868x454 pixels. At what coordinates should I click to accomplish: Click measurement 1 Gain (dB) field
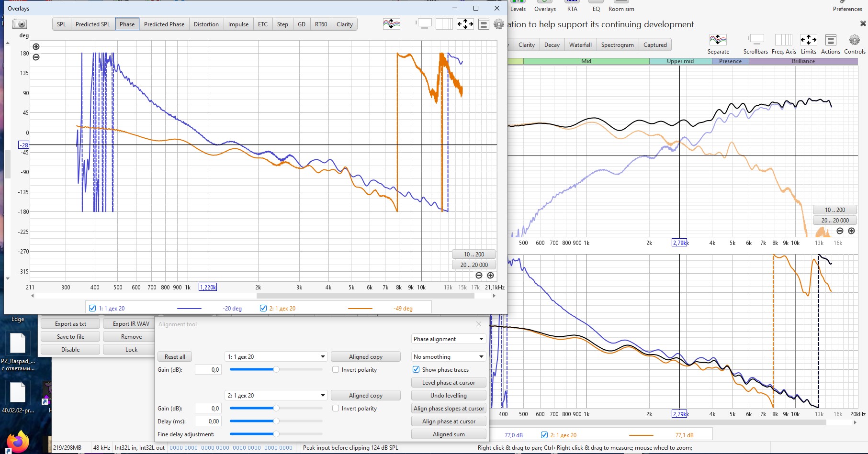pyautogui.click(x=208, y=369)
